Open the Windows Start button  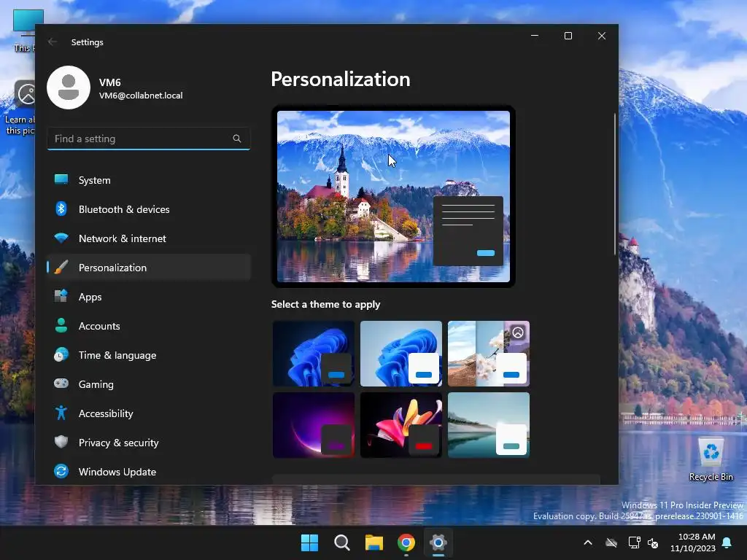[x=309, y=542]
